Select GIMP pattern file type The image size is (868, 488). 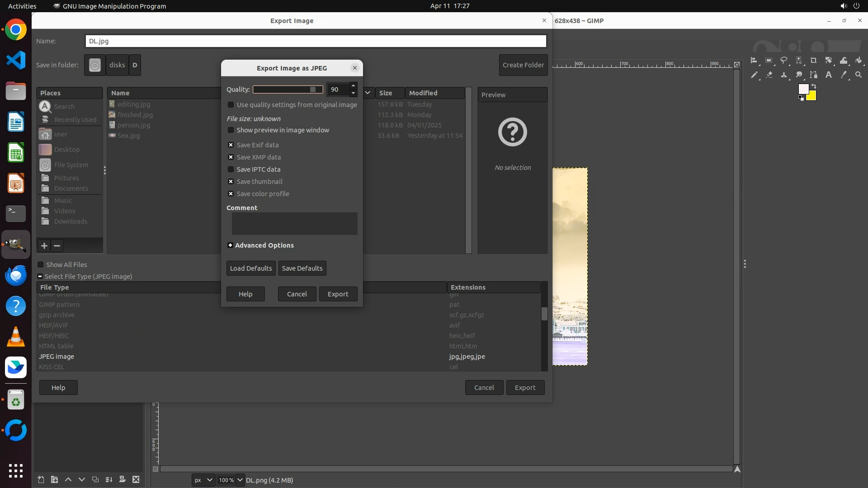click(59, 305)
